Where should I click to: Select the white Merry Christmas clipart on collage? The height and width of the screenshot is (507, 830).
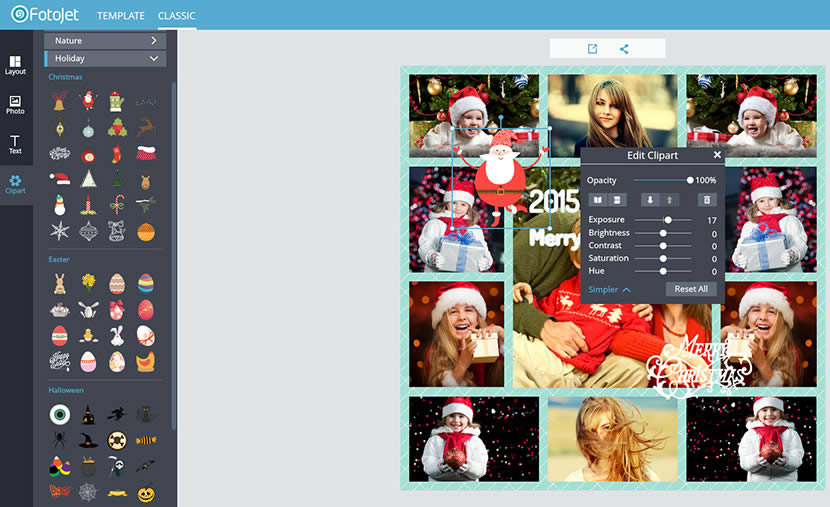699,366
